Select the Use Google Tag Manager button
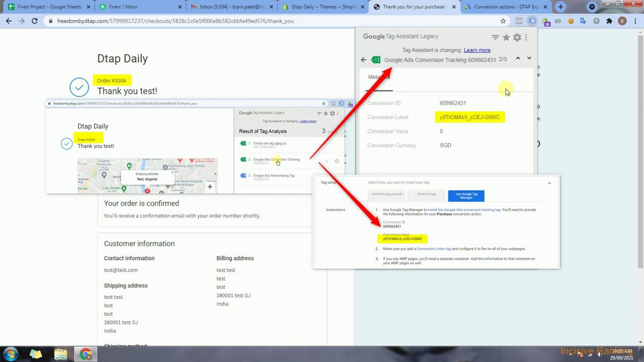 tap(466, 196)
